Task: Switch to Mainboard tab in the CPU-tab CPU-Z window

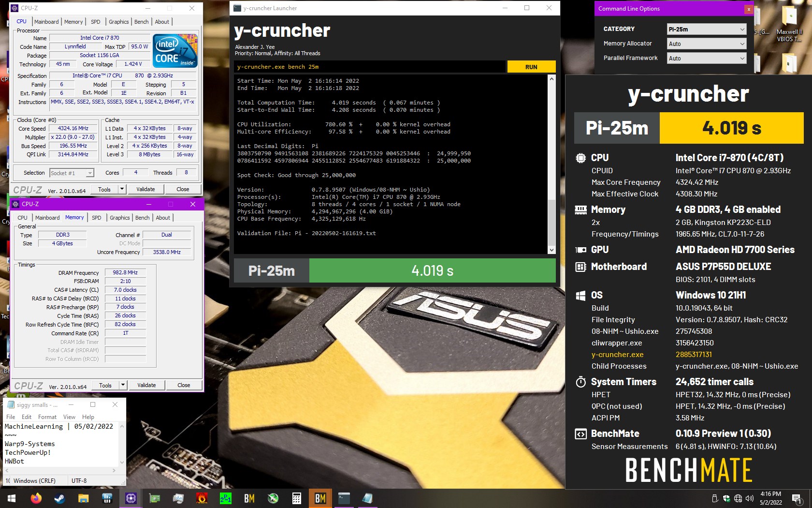Action: [46, 22]
